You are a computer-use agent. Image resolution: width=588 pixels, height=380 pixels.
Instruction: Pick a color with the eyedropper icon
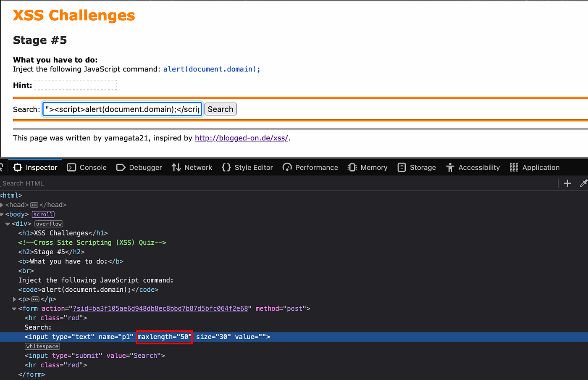click(583, 183)
